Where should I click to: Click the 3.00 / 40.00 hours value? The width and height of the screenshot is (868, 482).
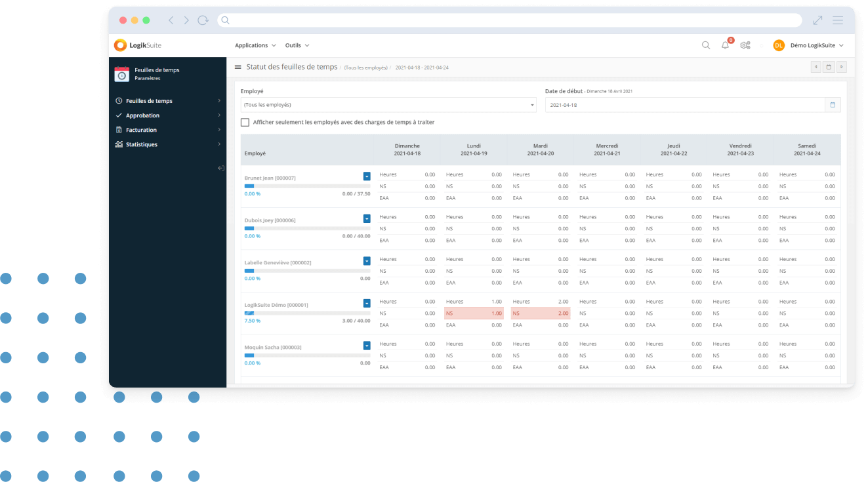(x=356, y=321)
